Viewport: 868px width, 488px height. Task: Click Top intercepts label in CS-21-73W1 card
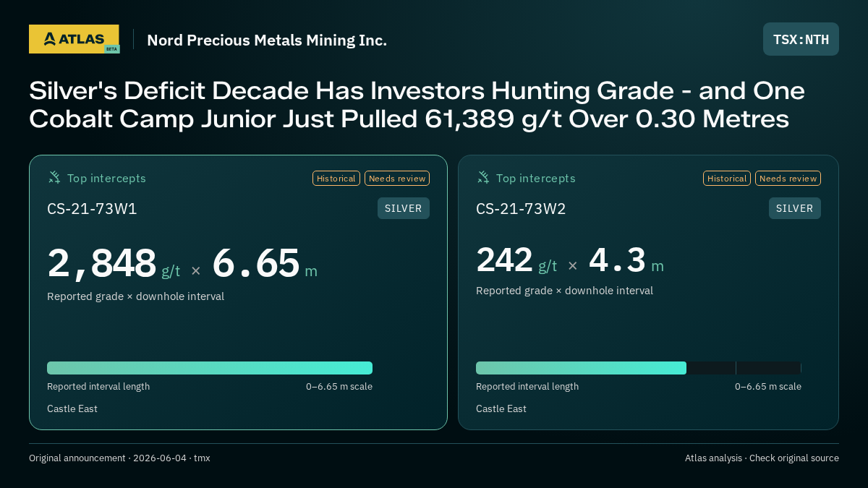106,178
